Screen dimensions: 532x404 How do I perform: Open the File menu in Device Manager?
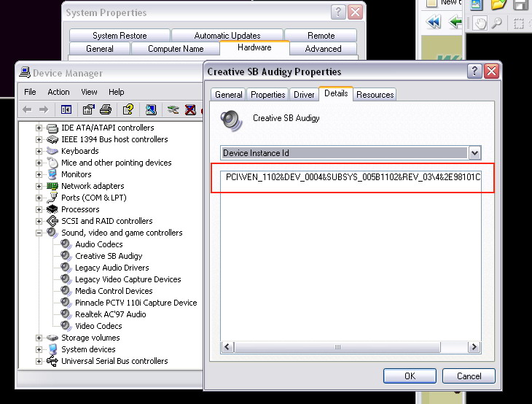30,92
